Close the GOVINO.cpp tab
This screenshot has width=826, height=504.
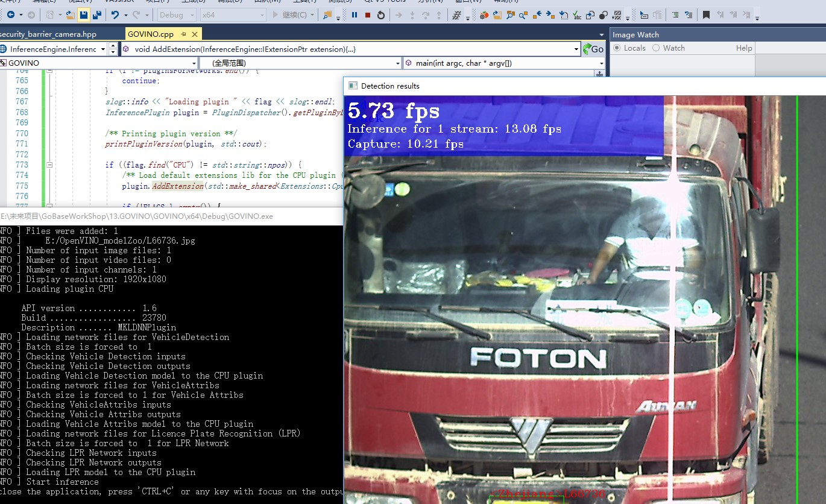tap(194, 34)
